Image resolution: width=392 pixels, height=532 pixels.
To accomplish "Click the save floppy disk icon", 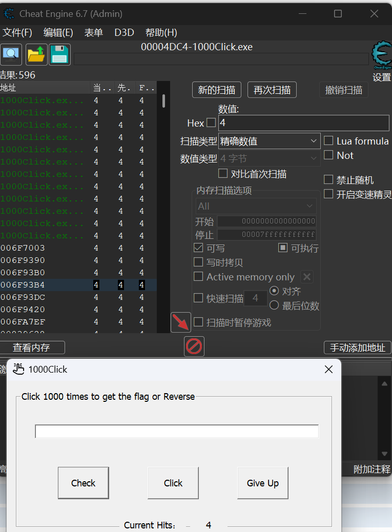I will click(x=59, y=54).
